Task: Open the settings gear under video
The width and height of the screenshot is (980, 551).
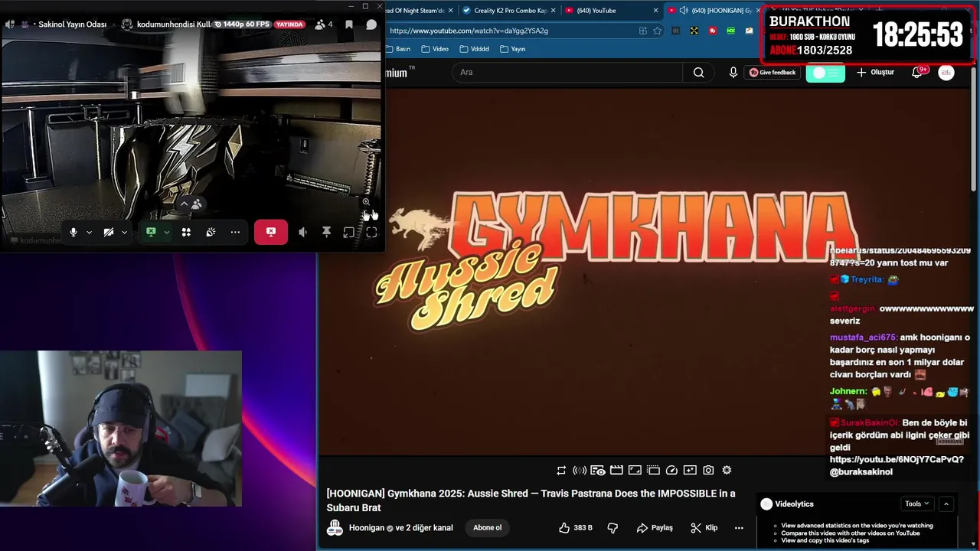Action: [727, 470]
